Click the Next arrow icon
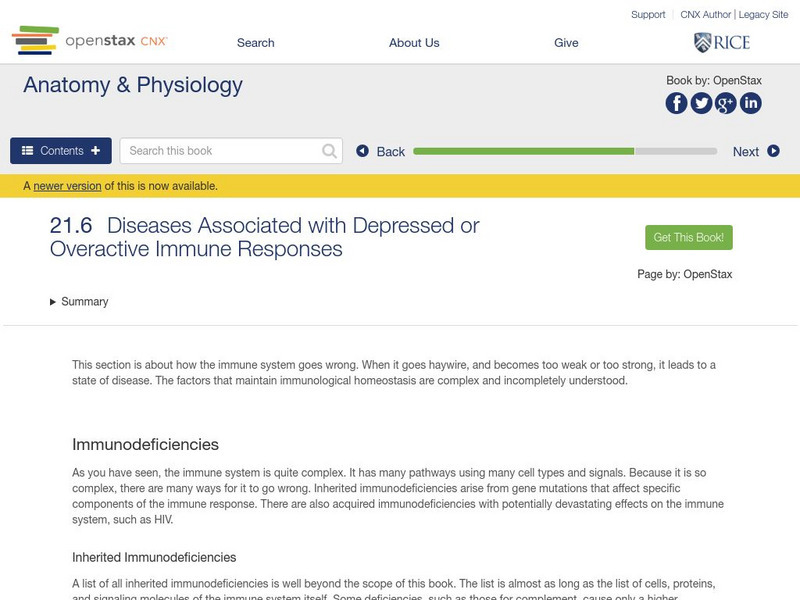The image size is (800, 600). pos(773,151)
